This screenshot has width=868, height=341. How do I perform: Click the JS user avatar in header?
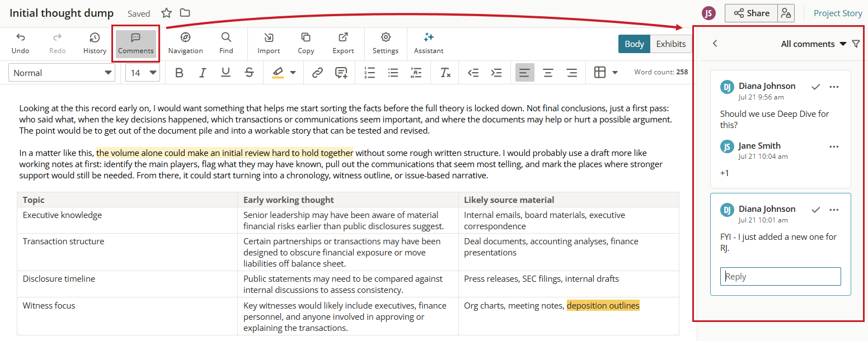tap(709, 13)
